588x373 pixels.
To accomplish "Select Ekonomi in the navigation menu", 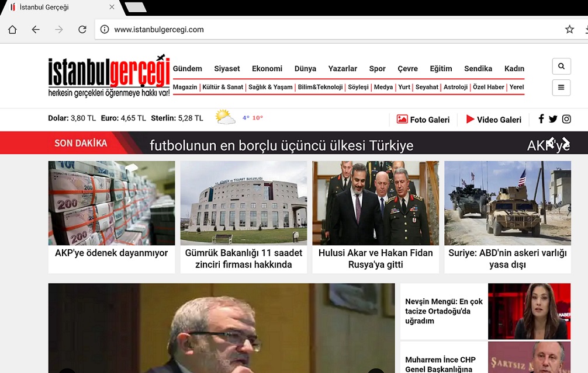I will 267,68.
